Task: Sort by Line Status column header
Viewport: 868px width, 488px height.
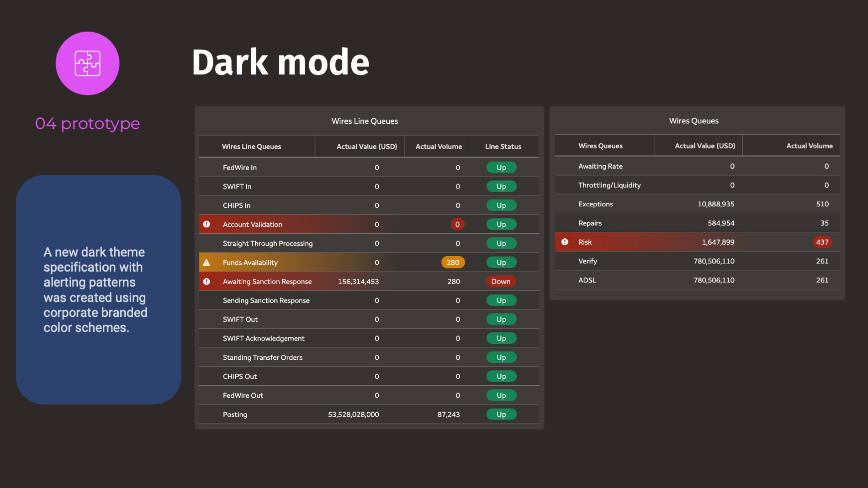Action: pos(503,147)
